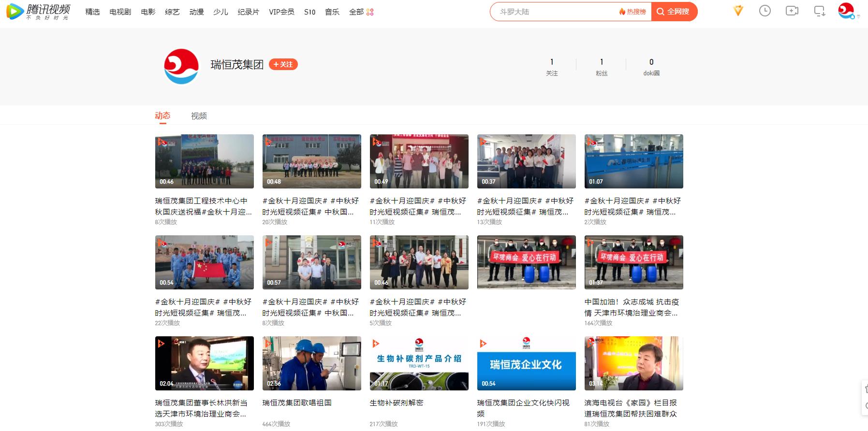Viewport: 868px width, 431px height.
Task: Play the 00:46 工程技术中心 video thumbnail
Action: coord(204,161)
